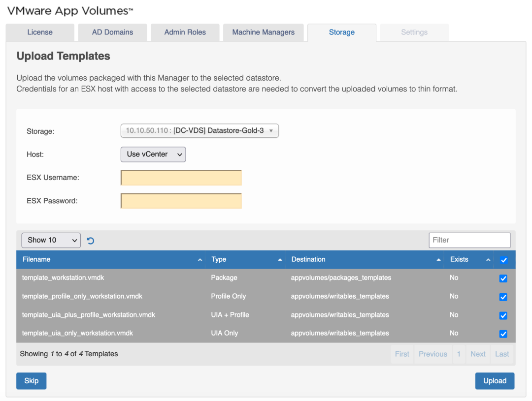Viewport: 532px width, 401px height.
Task: Focus the ESX Username field
Action: 181,178
